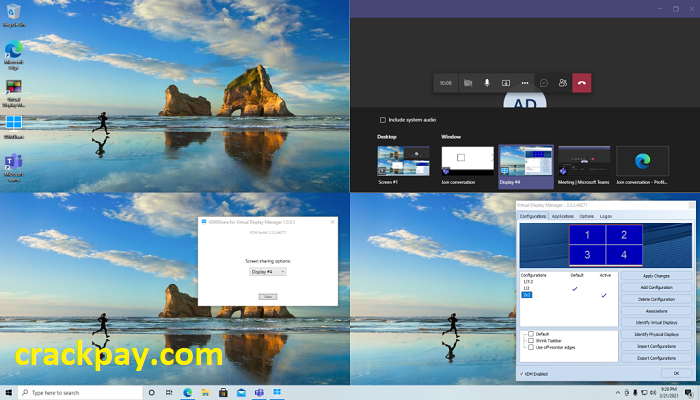
Task: Click the Add Configuration button
Action: pyautogui.click(x=656, y=288)
